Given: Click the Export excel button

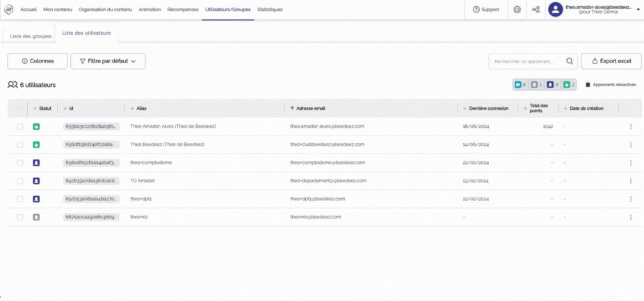Looking at the screenshot, I should [x=611, y=61].
